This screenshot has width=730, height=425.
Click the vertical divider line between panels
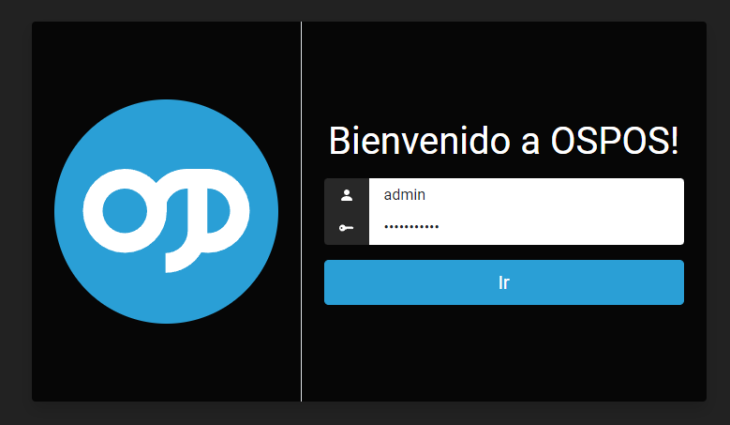pos(301,211)
